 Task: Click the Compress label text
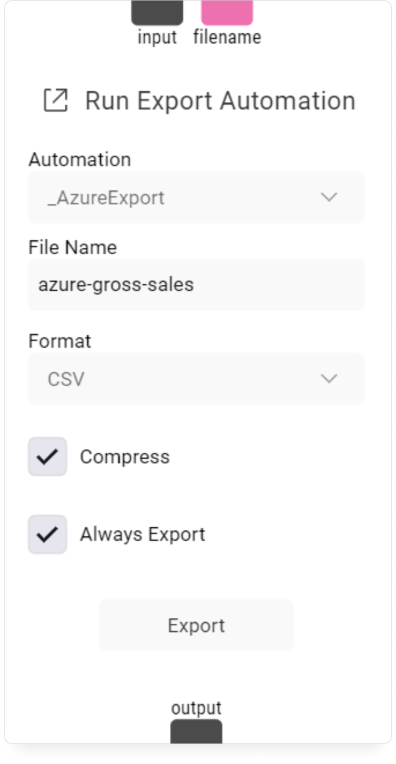[x=125, y=457]
